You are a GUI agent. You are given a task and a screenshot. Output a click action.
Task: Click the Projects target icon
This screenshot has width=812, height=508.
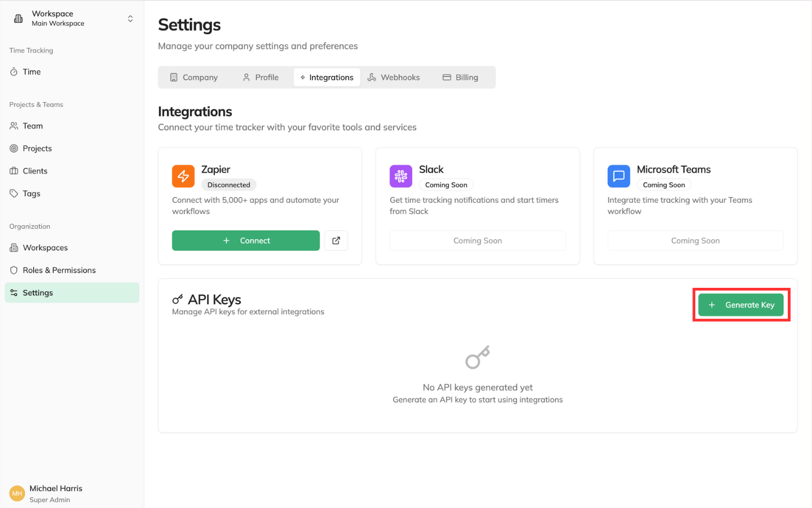tap(12, 148)
